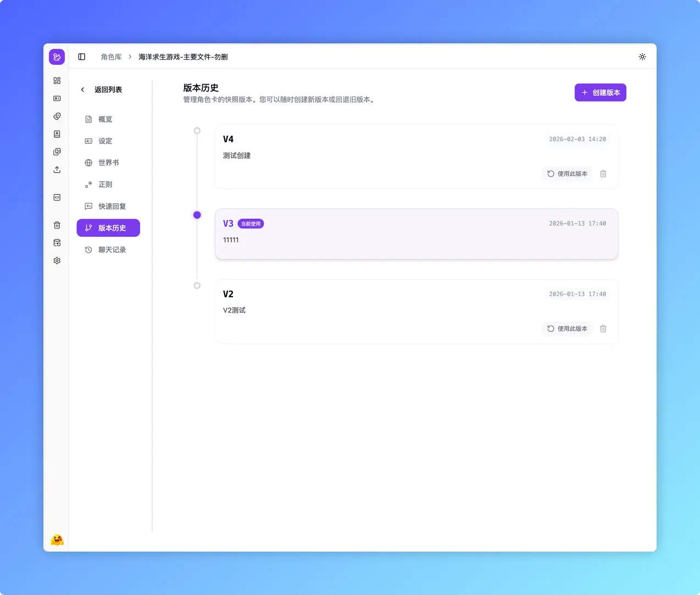Click the 版本历史 page heading
700x595 pixels.
point(201,88)
